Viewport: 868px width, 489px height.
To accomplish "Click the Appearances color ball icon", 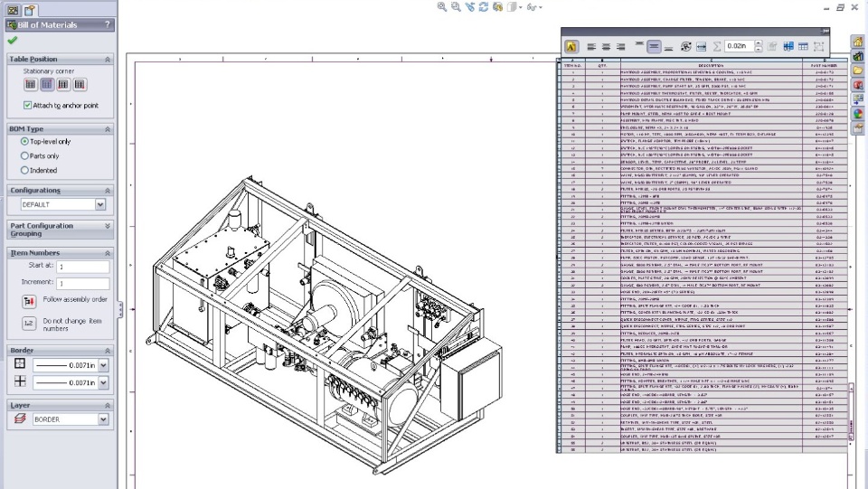I will click(857, 114).
